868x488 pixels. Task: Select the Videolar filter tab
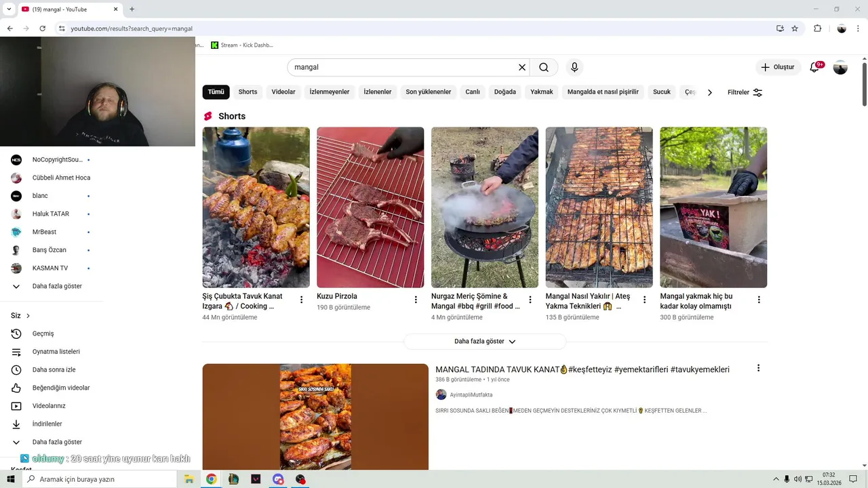[x=283, y=92]
